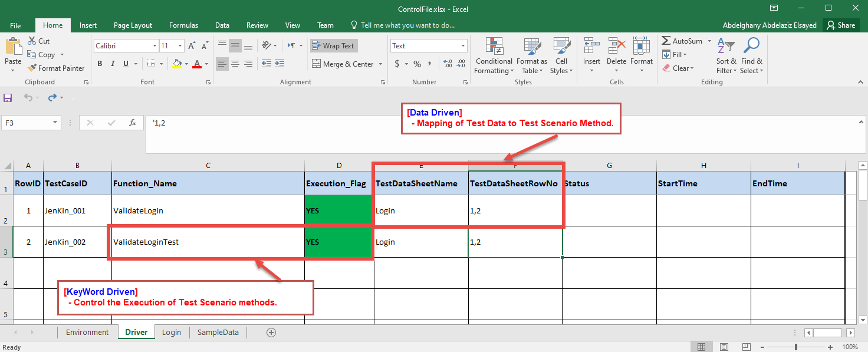Decrease the indent level

266,64
